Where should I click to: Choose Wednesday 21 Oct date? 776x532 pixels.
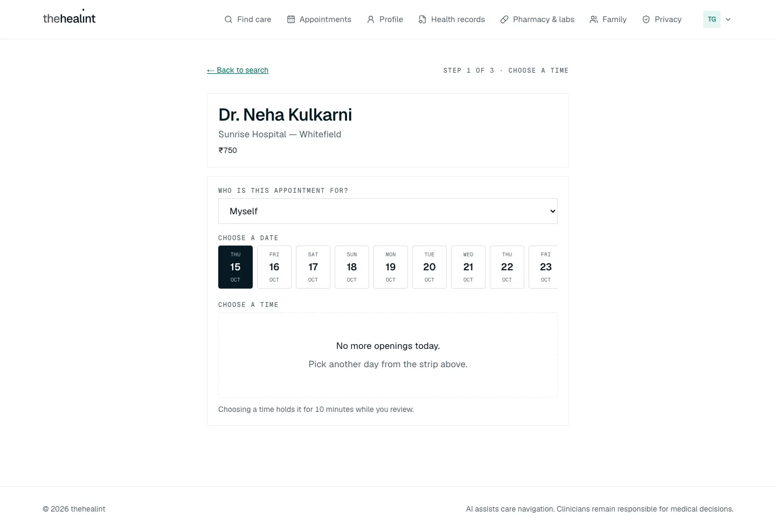pos(468,267)
